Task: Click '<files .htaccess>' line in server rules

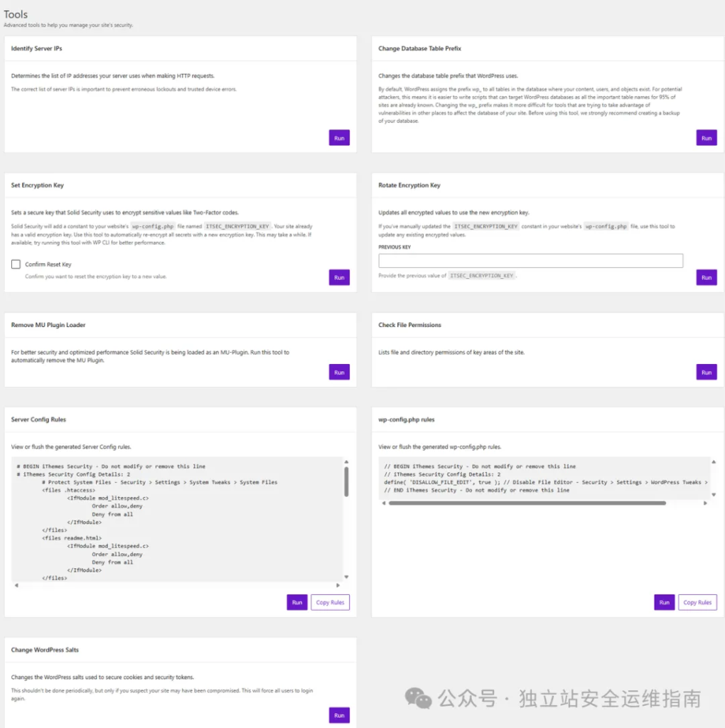Action: (68, 490)
